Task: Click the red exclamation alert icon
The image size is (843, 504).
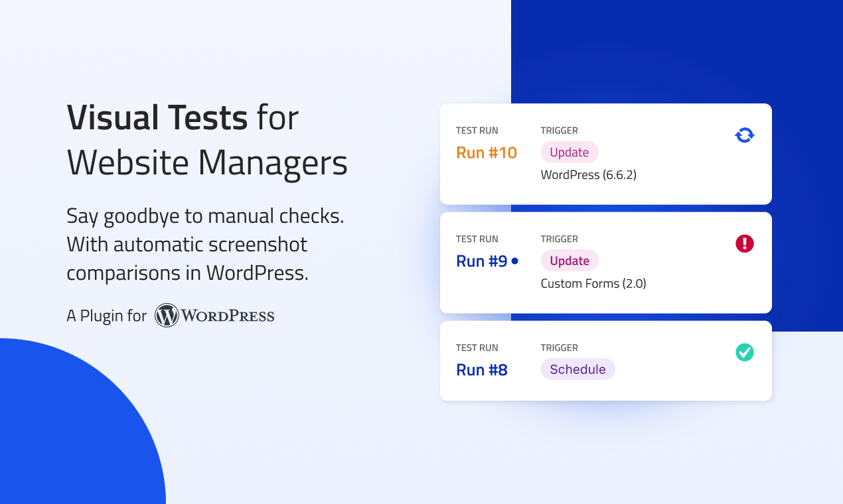Action: point(745,243)
